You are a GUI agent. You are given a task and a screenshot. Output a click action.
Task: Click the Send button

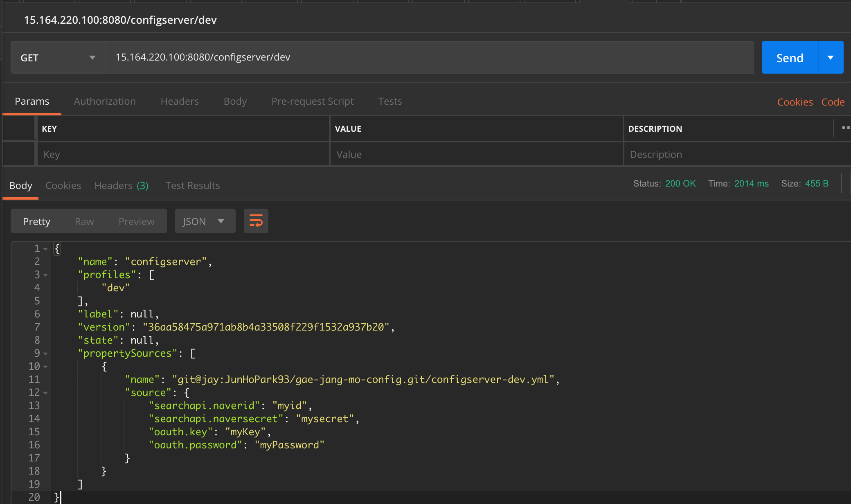[x=790, y=58]
